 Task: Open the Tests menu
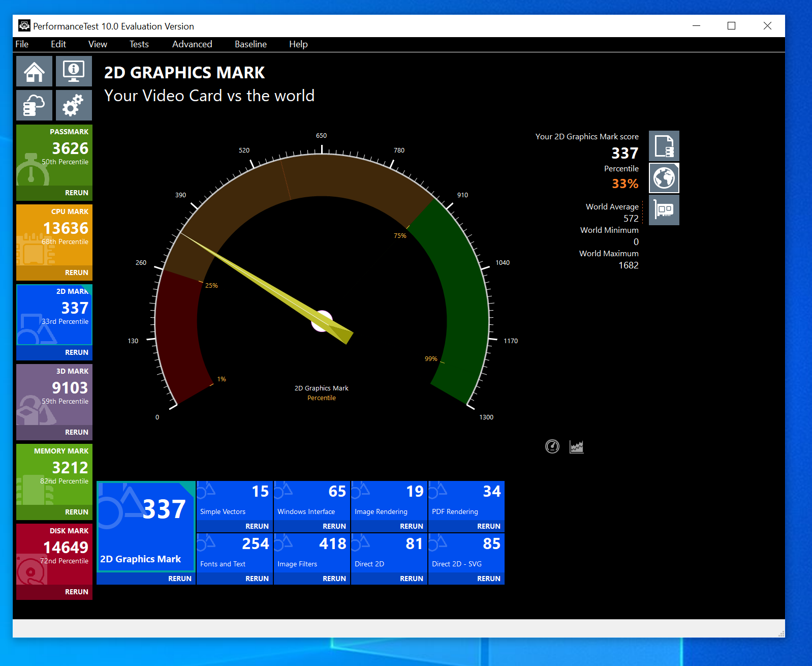[x=139, y=44]
